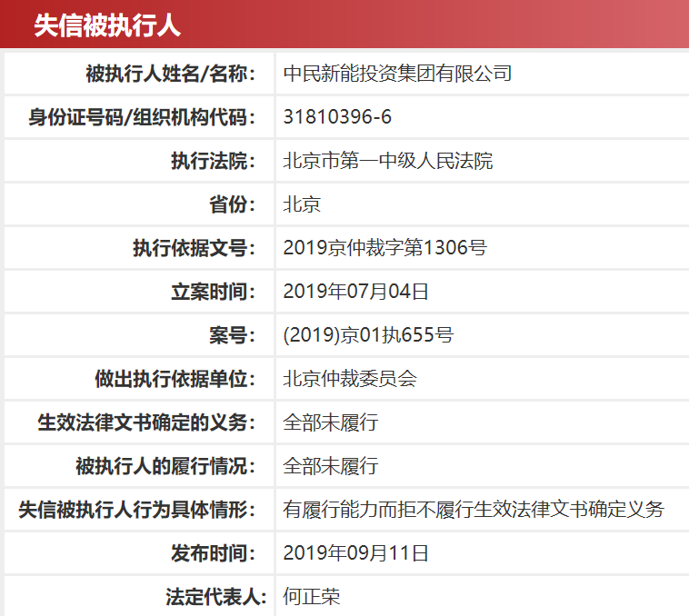689x616 pixels.
Task: Select 有履行能力而拒不履行生效法律文书确定义务 text
Action: [x=474, y=510]
